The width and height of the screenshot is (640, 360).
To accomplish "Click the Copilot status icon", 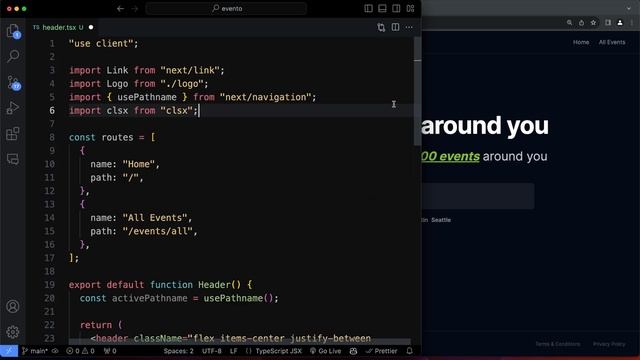I will 353,351.
